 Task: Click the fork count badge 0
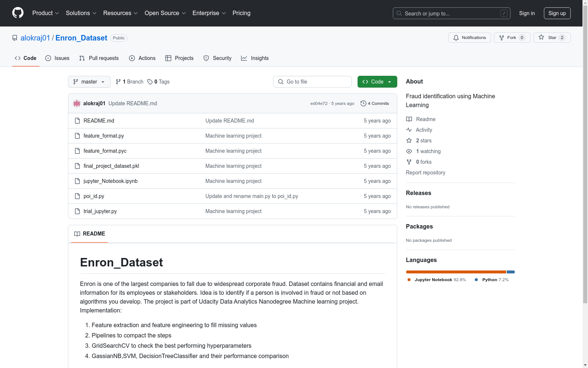(522, 38)
